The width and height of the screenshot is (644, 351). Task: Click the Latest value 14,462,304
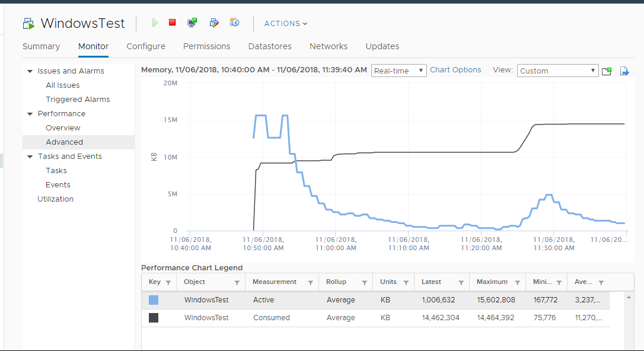440,318
